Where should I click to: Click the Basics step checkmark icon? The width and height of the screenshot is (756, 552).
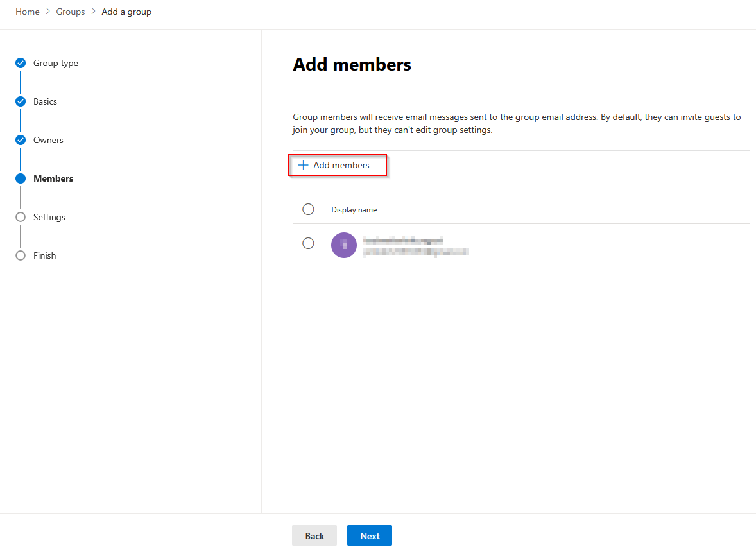coord(21,101)
